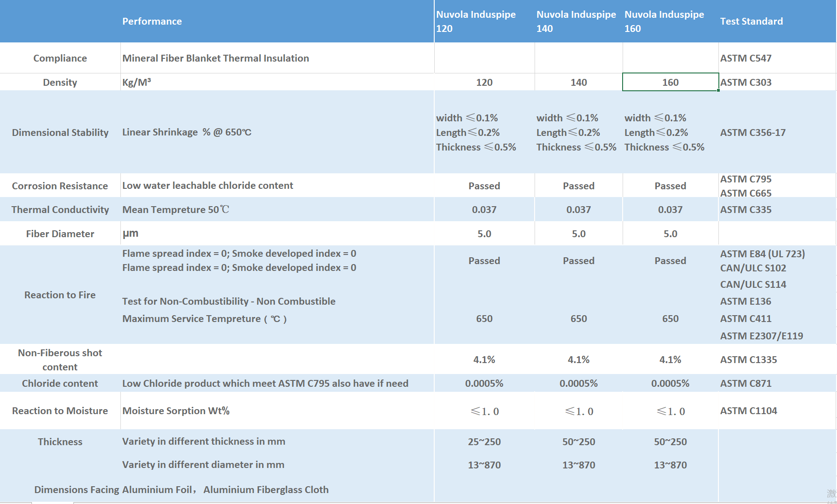This screenshot has height=504, width=837.
Task: Select ASTM E84 (UL 723) text
Action: 763,254
